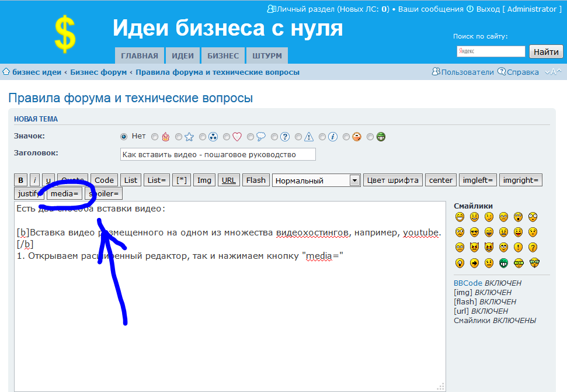The height and width of the screenshot is (392, 567).
Task: Apply bold with the B button
Action: [21, 181]
